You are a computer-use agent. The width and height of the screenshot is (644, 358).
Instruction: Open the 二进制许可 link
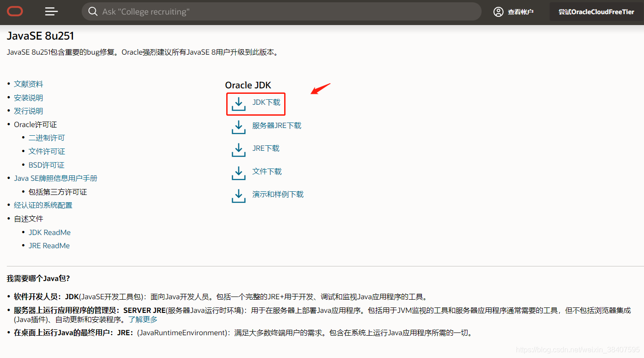tap(47, 138)
